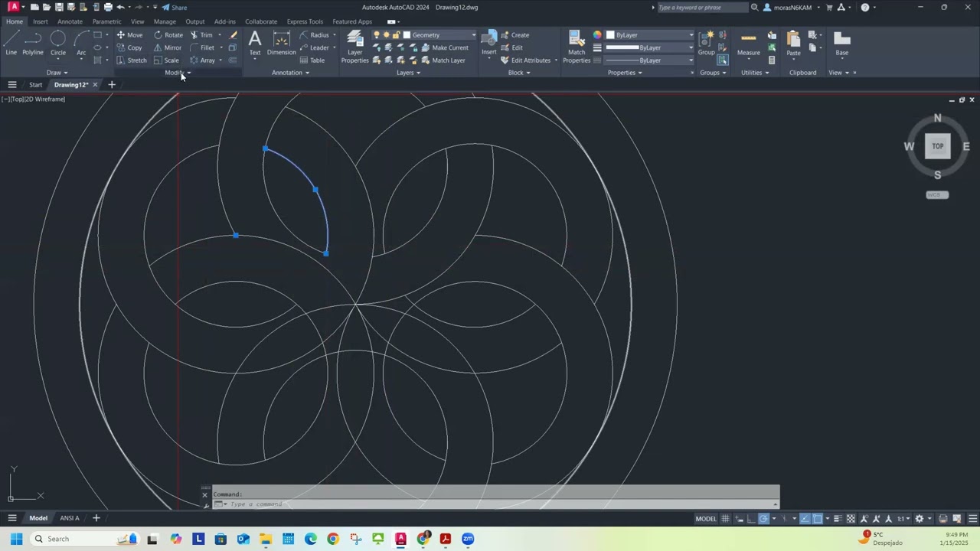This screenshot has width=980, height=551.
Task: Toggle group selection mode icon
Action: pyautogui.click(x=723, y=60)
